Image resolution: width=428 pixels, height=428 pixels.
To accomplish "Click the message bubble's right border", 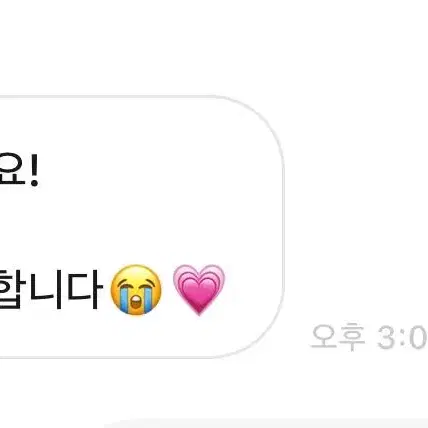I will 283,227.
